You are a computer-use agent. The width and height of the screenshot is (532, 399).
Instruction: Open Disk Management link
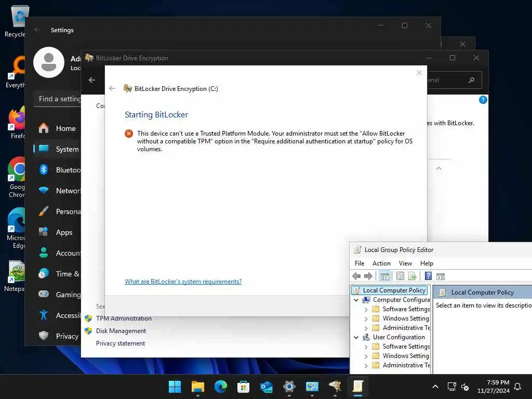pos(121,331)
